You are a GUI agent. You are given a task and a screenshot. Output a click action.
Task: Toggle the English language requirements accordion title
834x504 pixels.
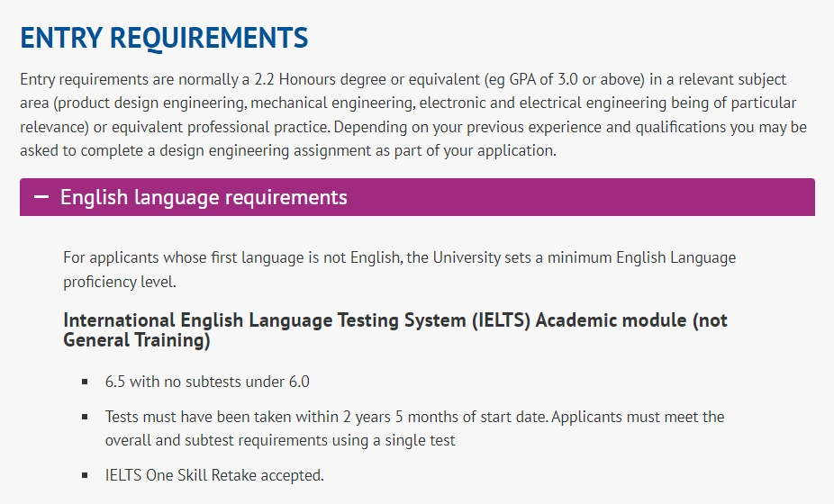204,197
